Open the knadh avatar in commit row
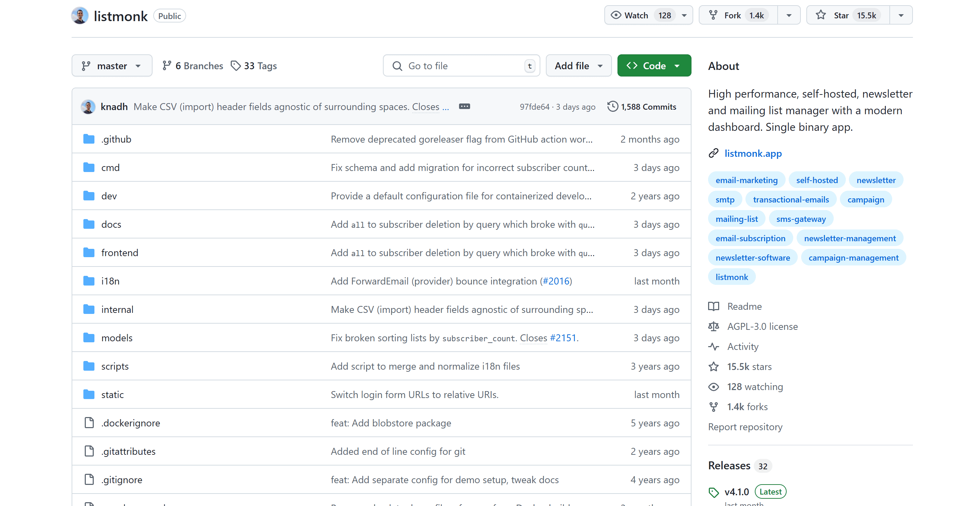The height and width of the screenshot is (506, 980). pos(88,107)
